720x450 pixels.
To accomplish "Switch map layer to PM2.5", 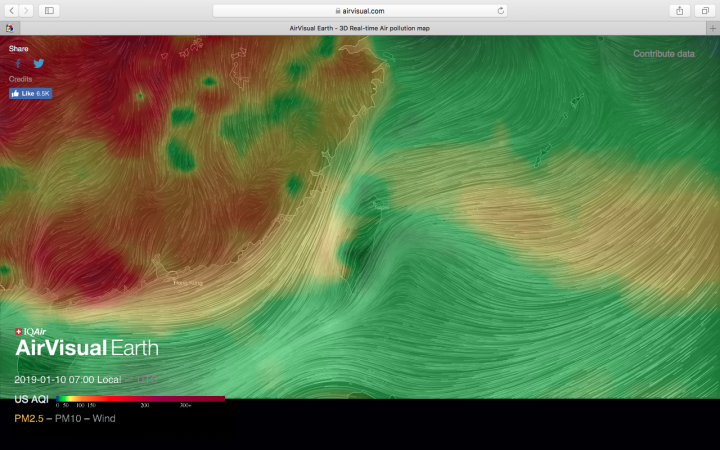I will coord(29,418).
